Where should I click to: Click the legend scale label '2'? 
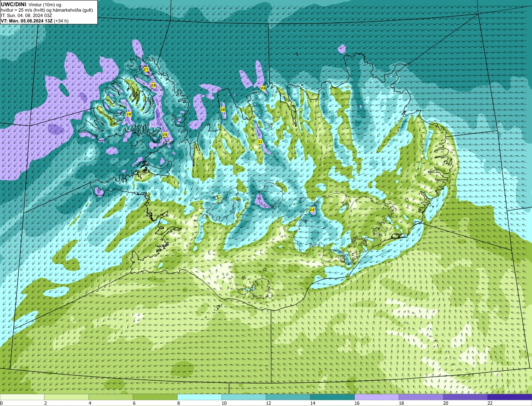click(45, 403)
